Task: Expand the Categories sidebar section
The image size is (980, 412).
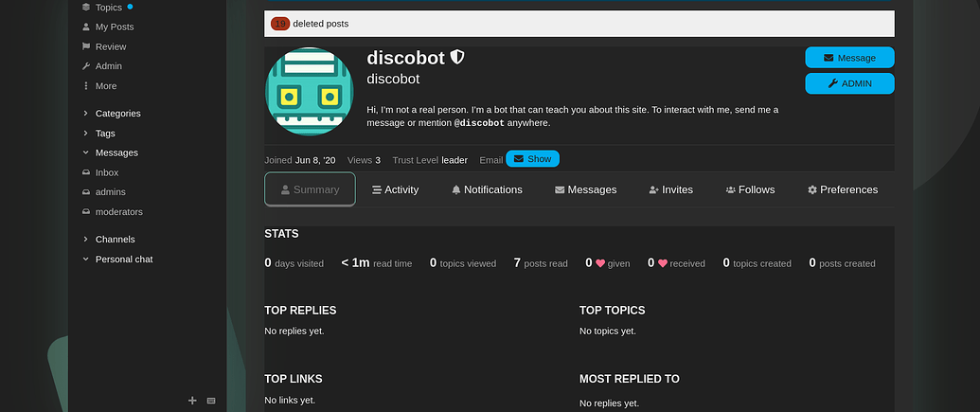Action: pos(117,114)
